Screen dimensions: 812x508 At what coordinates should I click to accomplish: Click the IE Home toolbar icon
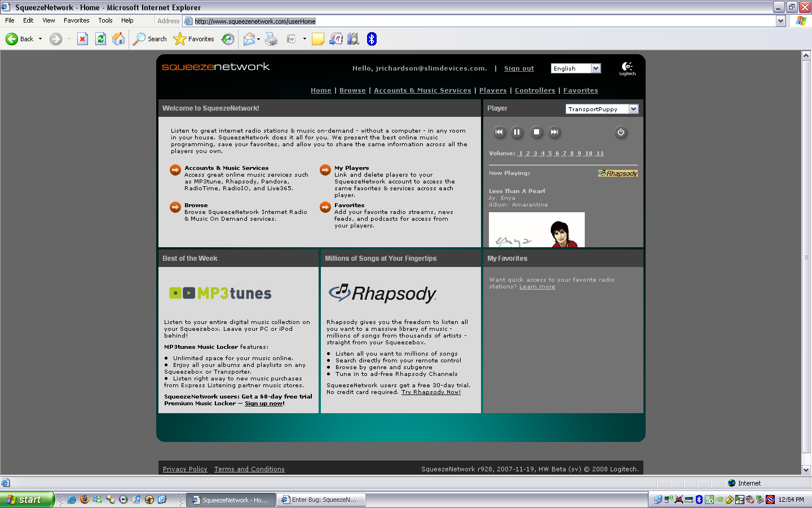click(x=118, y=39)
